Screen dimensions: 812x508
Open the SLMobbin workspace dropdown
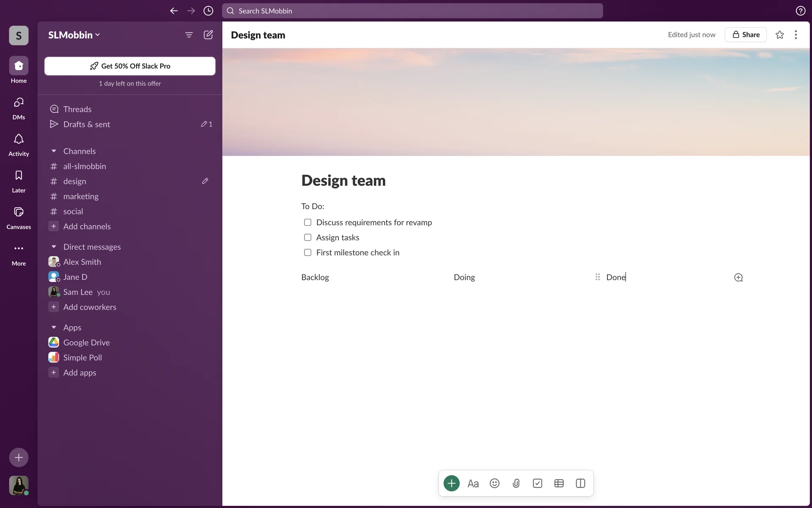pos(74,35)
